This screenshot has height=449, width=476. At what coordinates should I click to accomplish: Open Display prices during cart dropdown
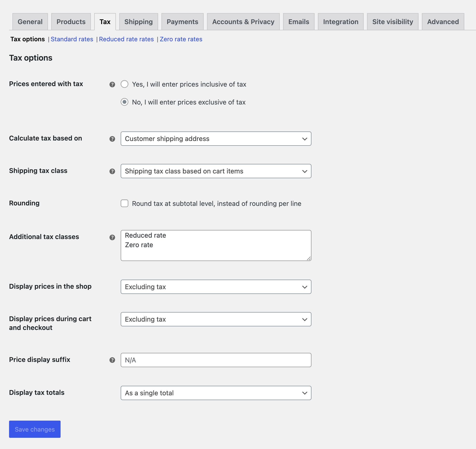click(x=216, y=319)
